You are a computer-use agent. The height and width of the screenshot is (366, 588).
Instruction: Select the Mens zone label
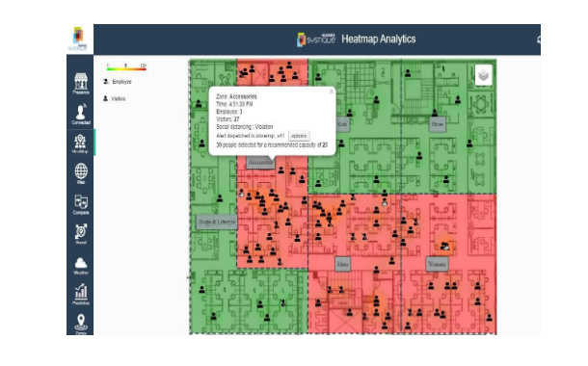342,264
